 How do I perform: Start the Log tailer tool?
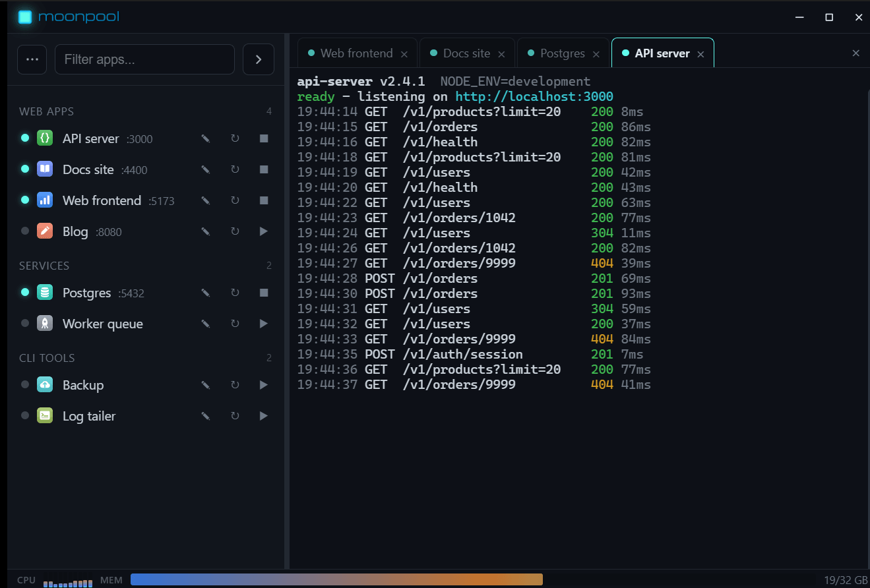click(264, 416)
